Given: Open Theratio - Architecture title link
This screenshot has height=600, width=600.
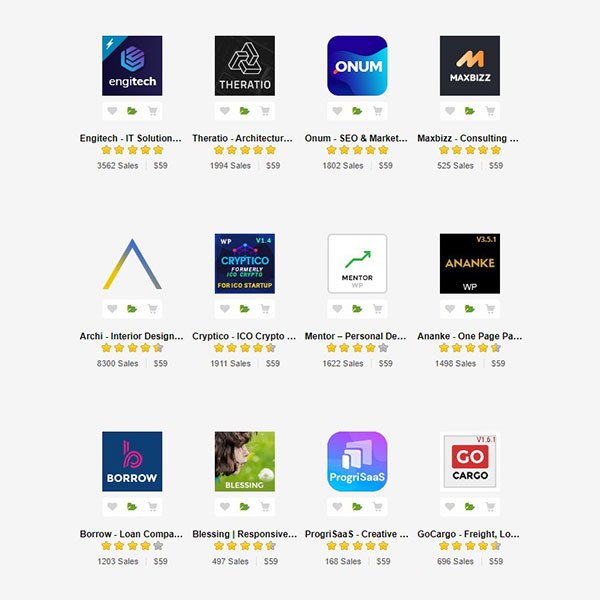Looking at the screenshot, I should point(243,138).
